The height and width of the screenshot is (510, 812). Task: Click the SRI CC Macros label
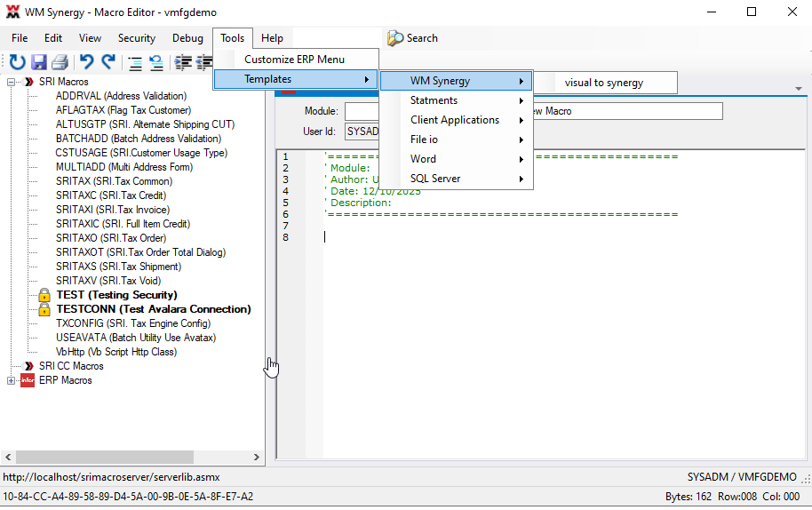[71, 366]
